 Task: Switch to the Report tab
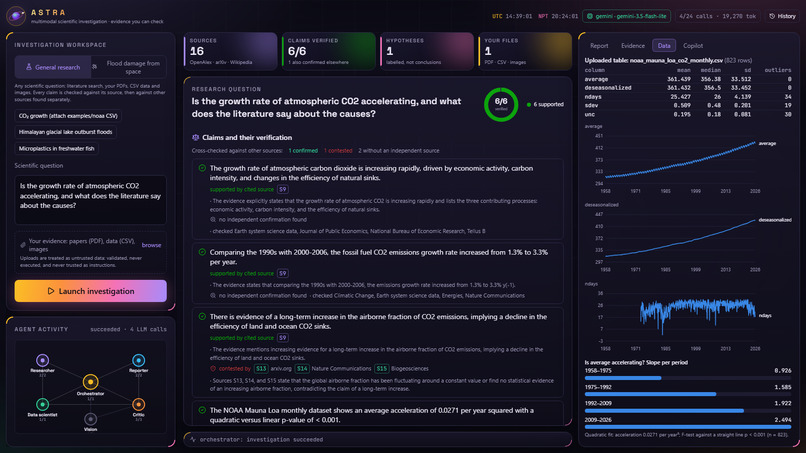pyautogui.click(x=599, y=46)
